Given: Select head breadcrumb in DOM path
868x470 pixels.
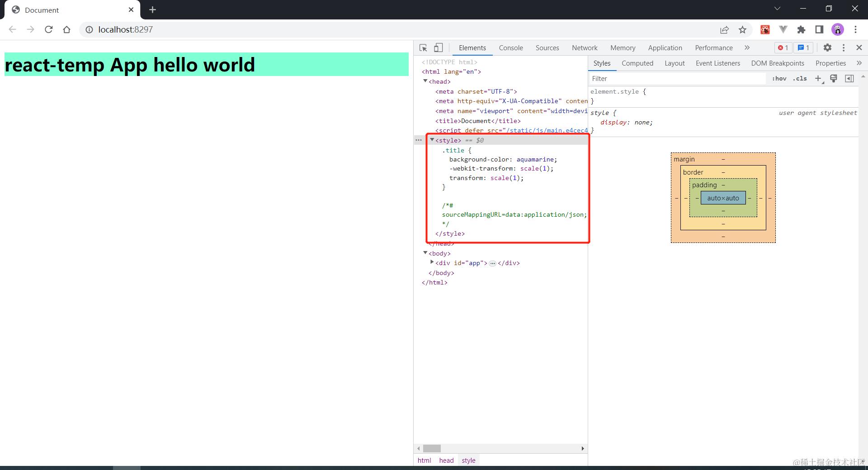Looking at the screenshot, I should (446, 461).
